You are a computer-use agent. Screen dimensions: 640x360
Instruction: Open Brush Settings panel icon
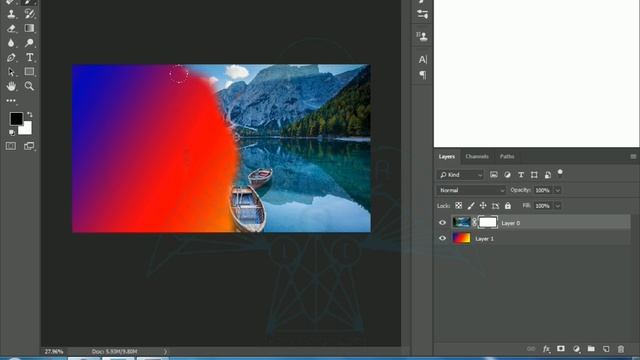pyautogui.click(x=422, y=14)
